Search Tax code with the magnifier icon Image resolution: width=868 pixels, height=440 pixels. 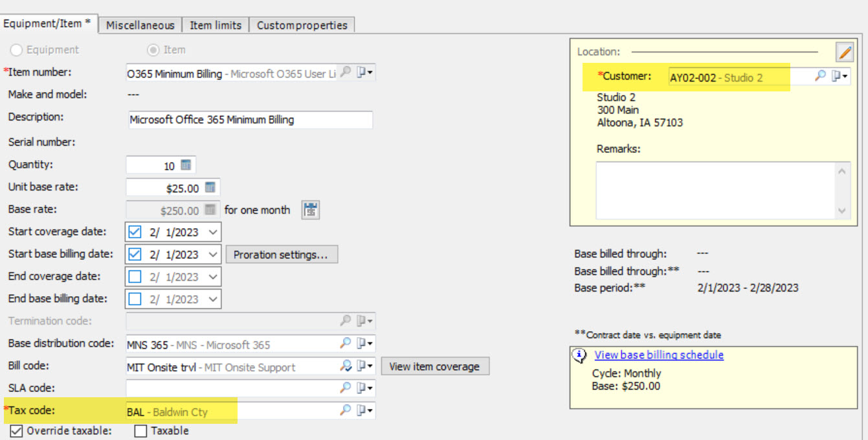tap(346, 410)
